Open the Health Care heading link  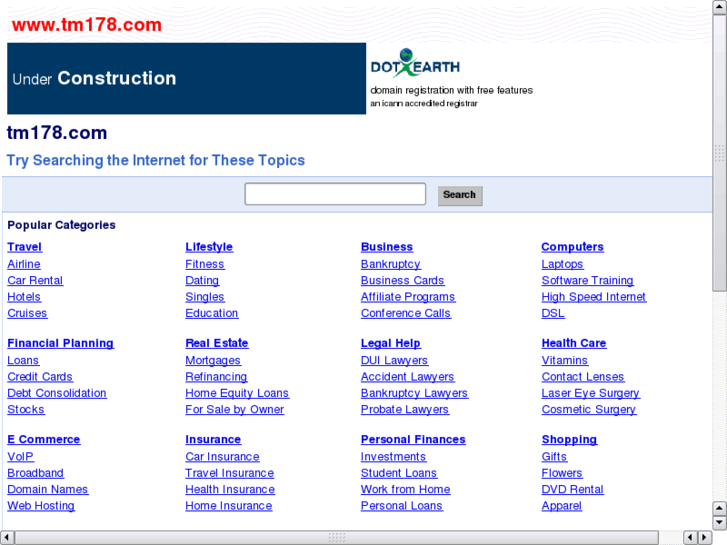click(574, 343)
